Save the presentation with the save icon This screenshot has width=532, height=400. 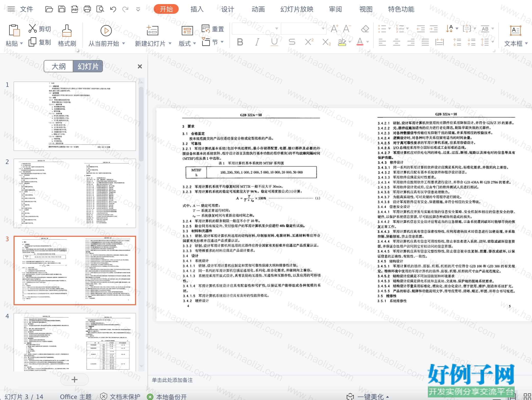[62, 9]
